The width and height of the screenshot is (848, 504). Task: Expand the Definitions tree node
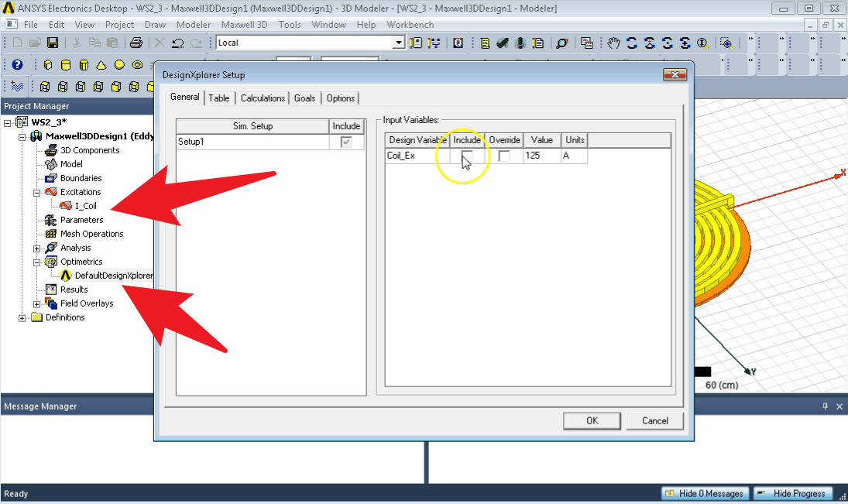(x=22, y=318)
